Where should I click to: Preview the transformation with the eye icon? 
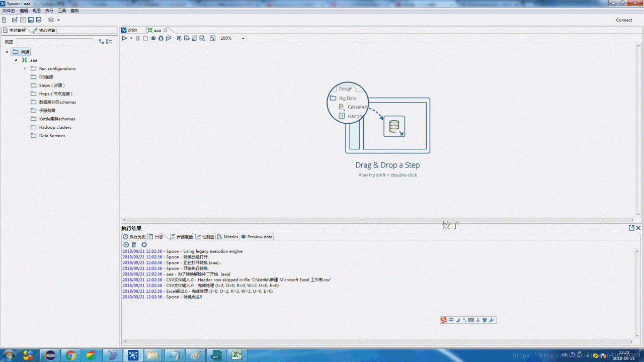click(153, 38)
